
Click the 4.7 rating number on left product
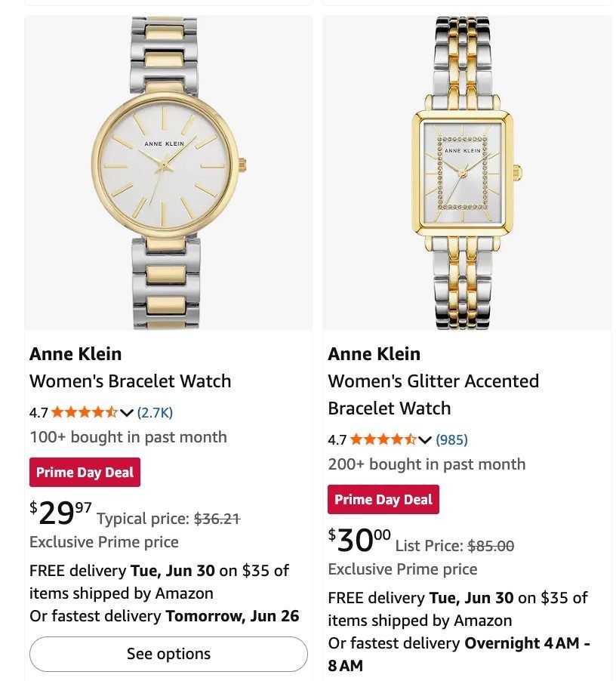[x=38, y=412]
